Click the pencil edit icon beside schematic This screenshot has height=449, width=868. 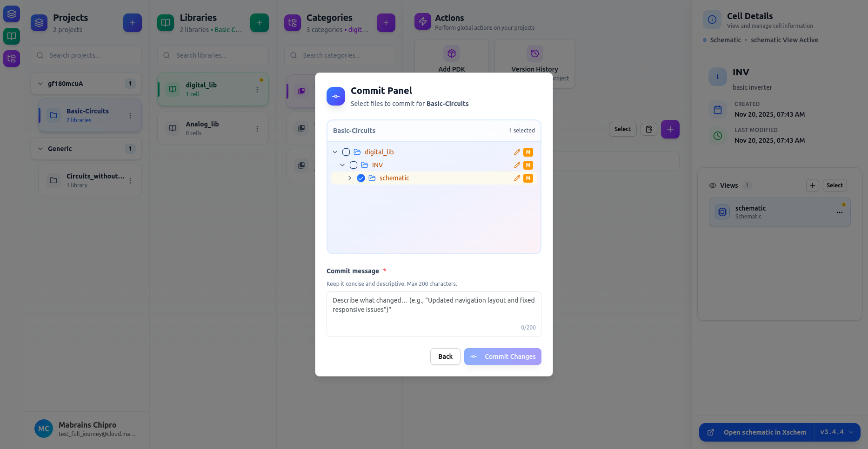point(517,178)
